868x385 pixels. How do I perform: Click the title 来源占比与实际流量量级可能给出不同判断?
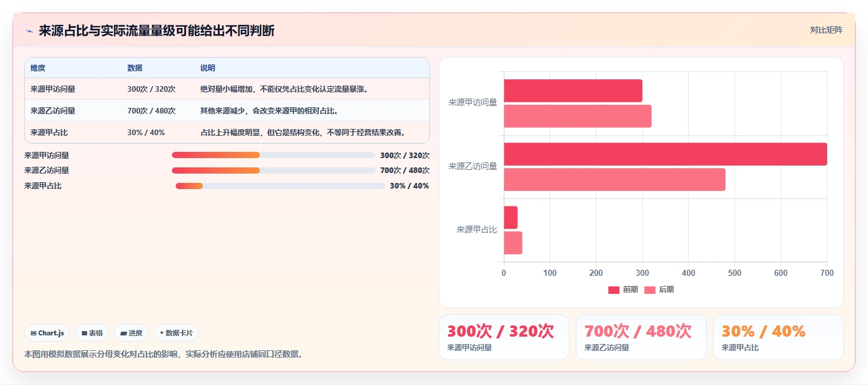156,31
